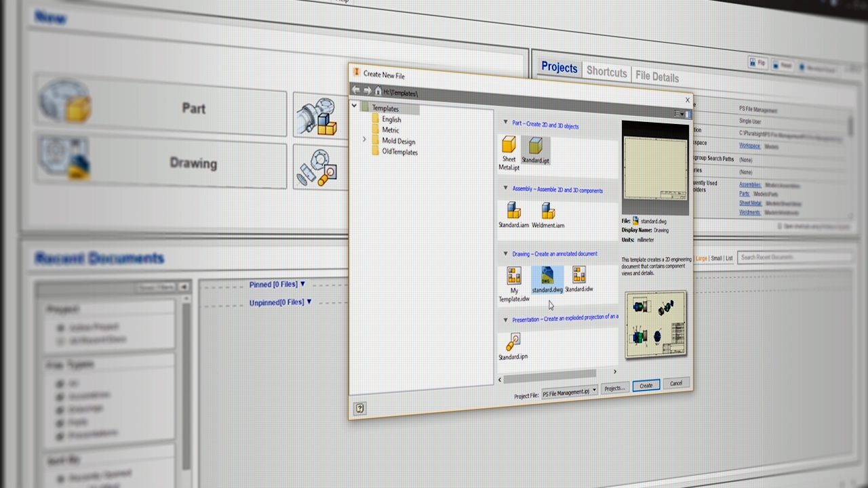Open the help icon in dialog footer
This screenshot has width=868, height=488.
360,407
